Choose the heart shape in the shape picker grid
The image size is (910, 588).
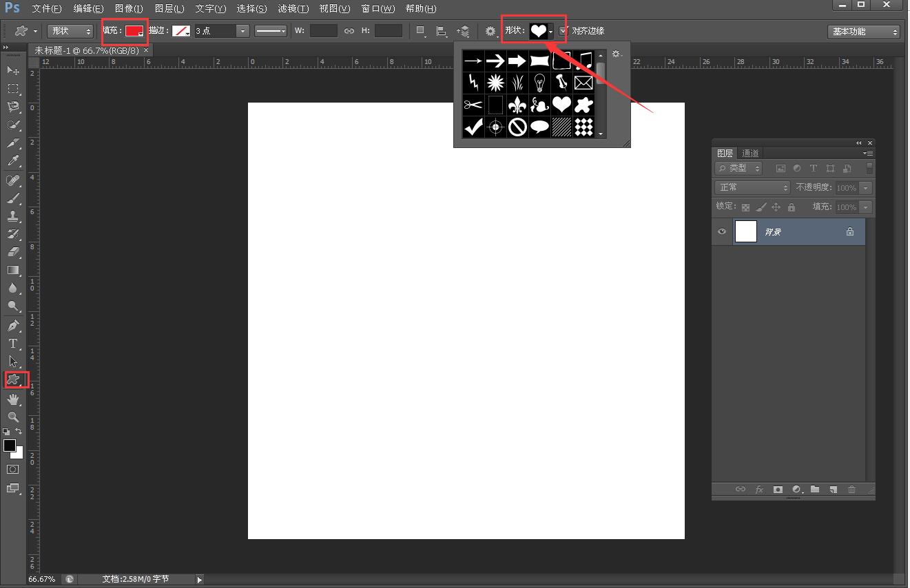(x=562, y=105)
